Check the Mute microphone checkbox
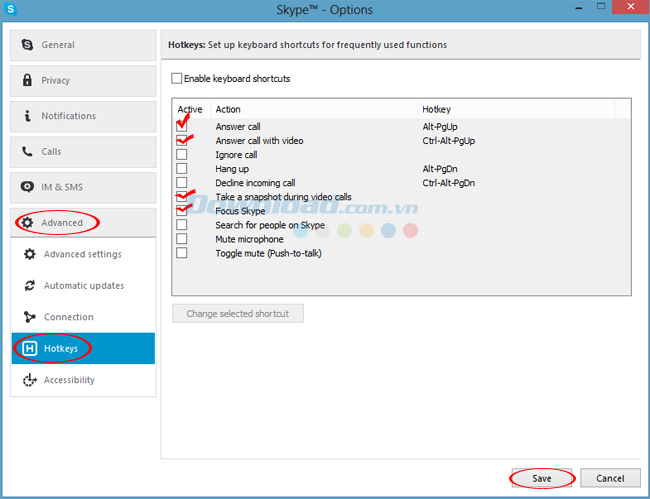The width and height of the screenshot is (650, 499). (182, 239)
